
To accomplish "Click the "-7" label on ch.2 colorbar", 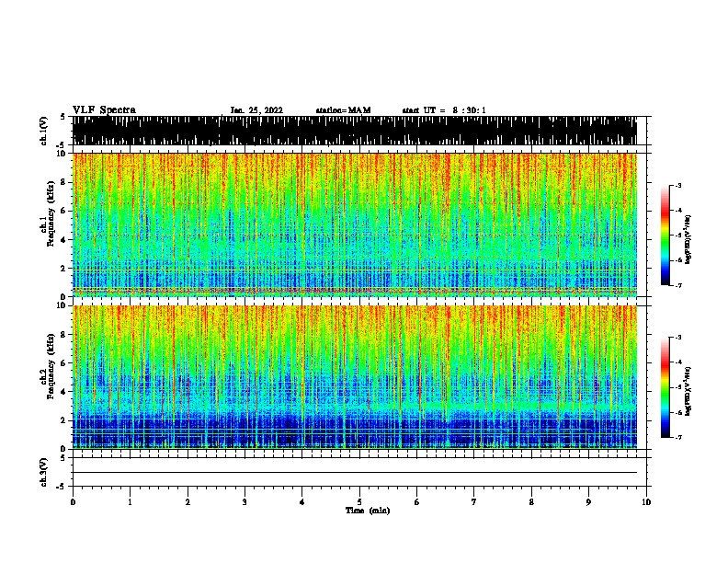I will point(678,437).
